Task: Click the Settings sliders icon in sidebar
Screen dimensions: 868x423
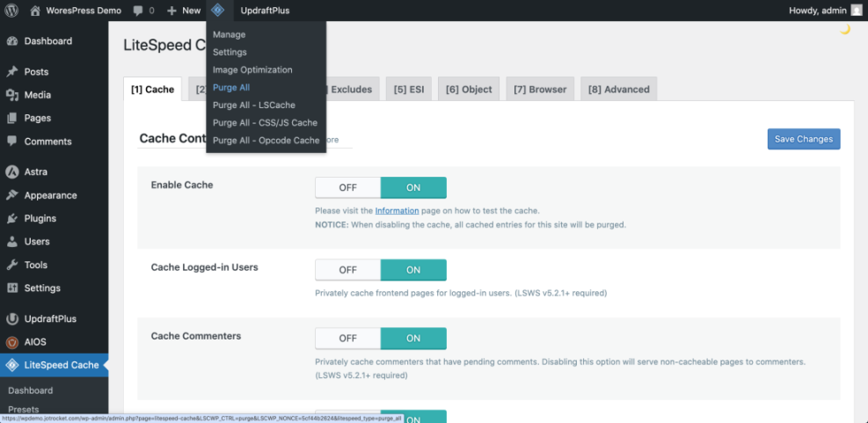Action: click(12, 288)
